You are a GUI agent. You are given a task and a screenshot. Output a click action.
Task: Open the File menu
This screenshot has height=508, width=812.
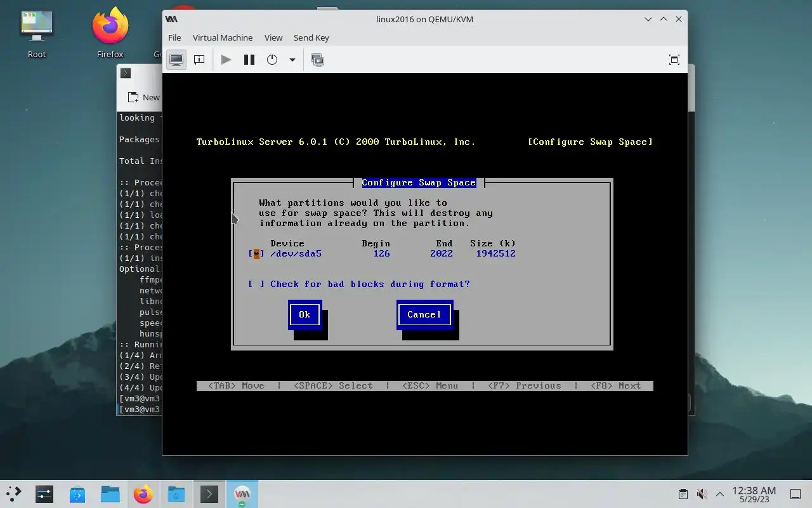pyautogui.click(x=174, y=37)
